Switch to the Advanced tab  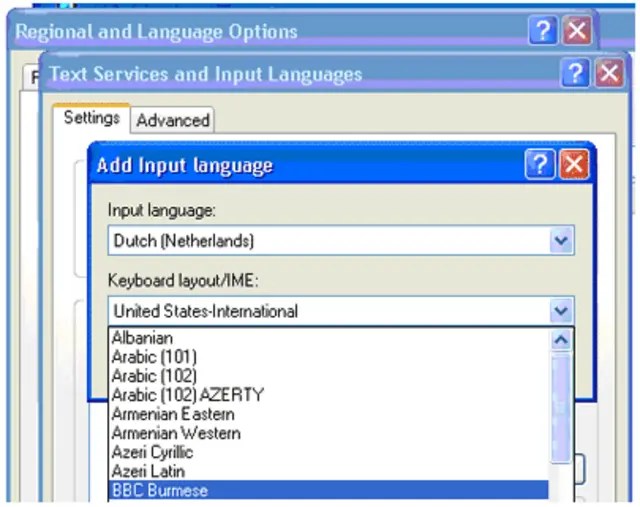173,120
